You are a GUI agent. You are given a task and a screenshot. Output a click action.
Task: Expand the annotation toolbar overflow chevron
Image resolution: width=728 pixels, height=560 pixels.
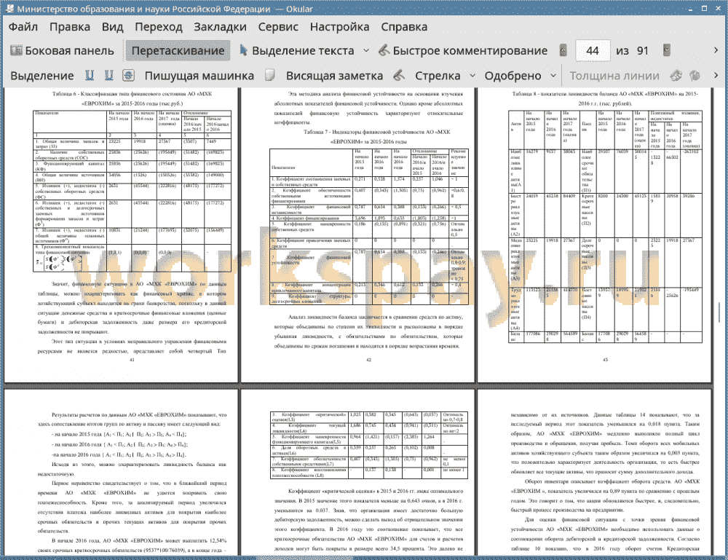[716, 75]
